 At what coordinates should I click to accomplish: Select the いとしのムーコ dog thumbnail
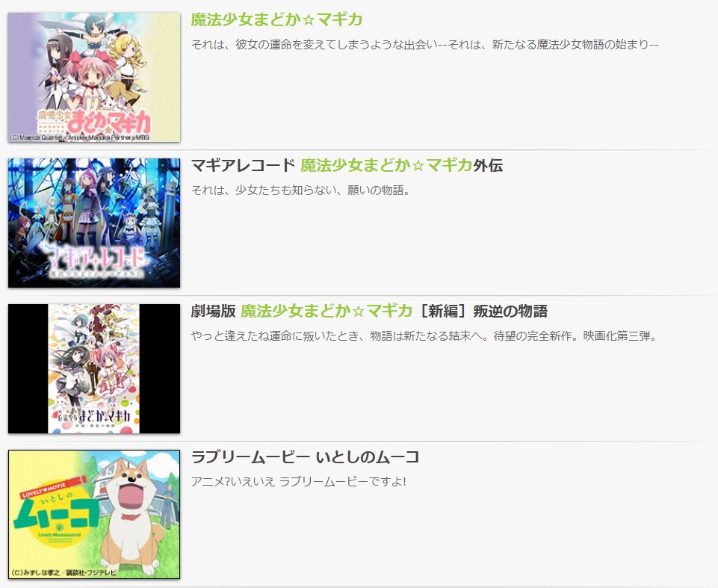tap(94, 514)
